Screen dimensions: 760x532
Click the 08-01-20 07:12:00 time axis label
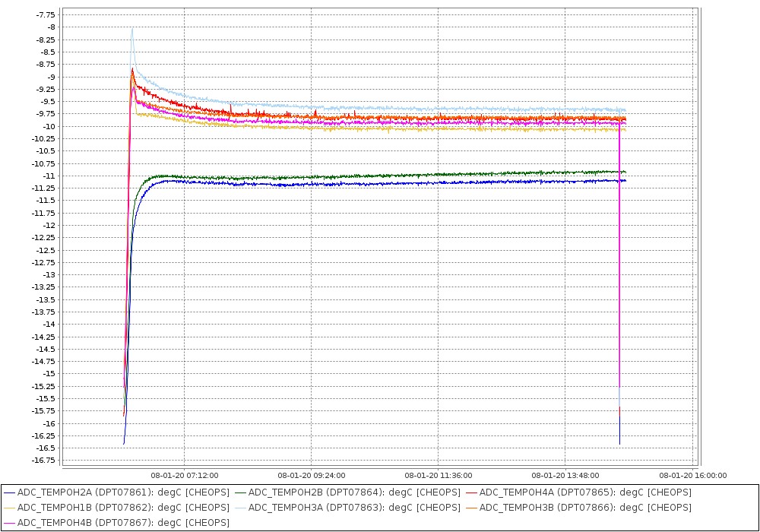[x=185, y=476]
